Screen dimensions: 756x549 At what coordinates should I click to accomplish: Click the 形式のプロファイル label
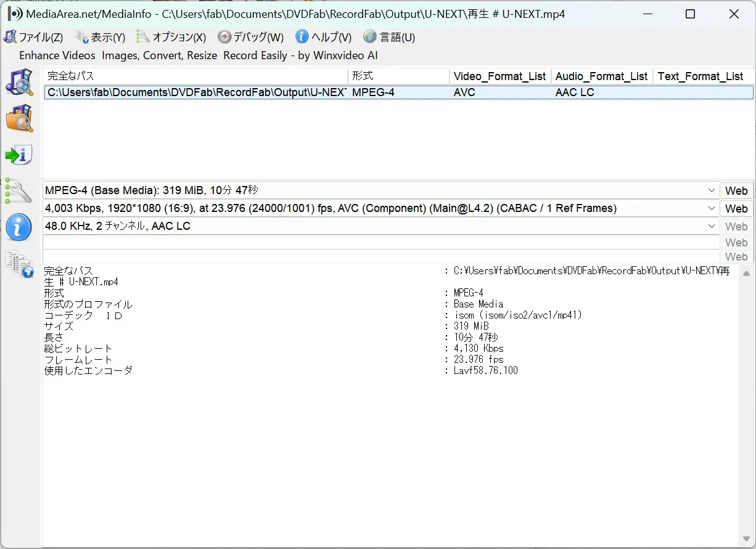88,304
